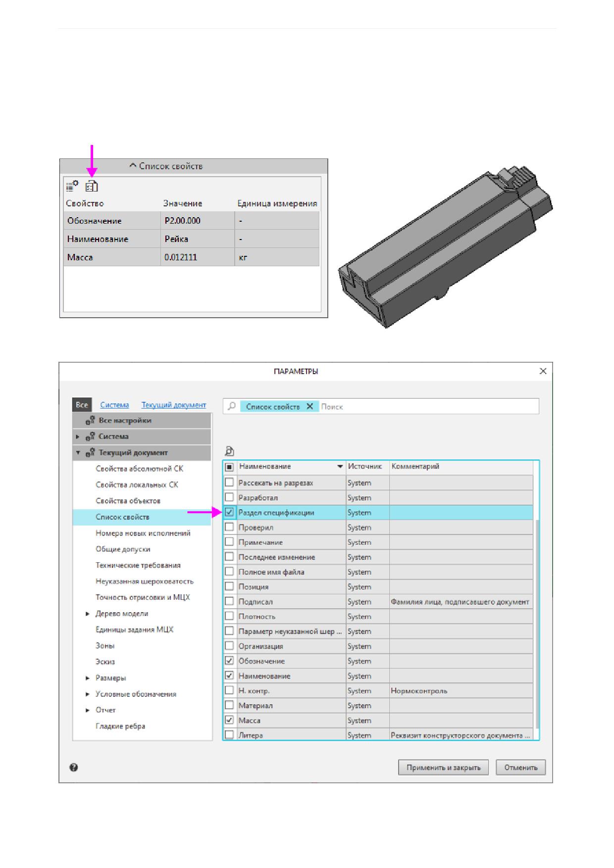Viewport: 614px width, 868px height.
Task: Select Гладкие ребра in tree
Action: coord(120,726)
